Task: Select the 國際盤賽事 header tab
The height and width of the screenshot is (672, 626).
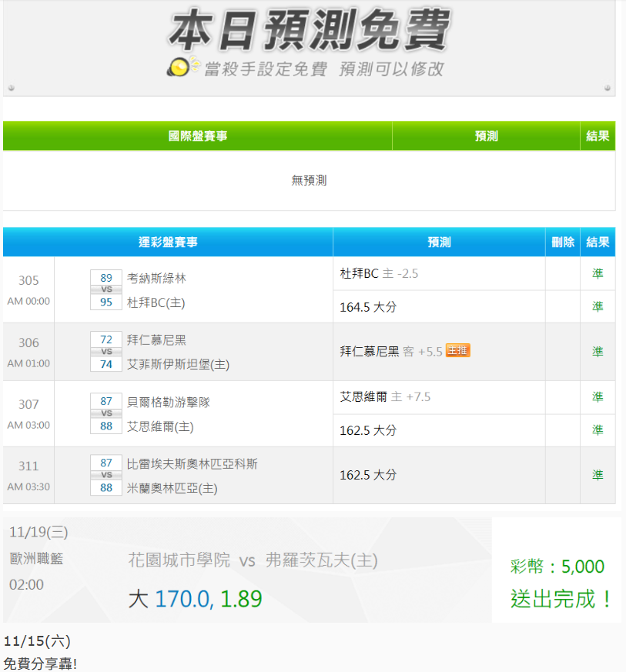Action: [x=198, y=136]
